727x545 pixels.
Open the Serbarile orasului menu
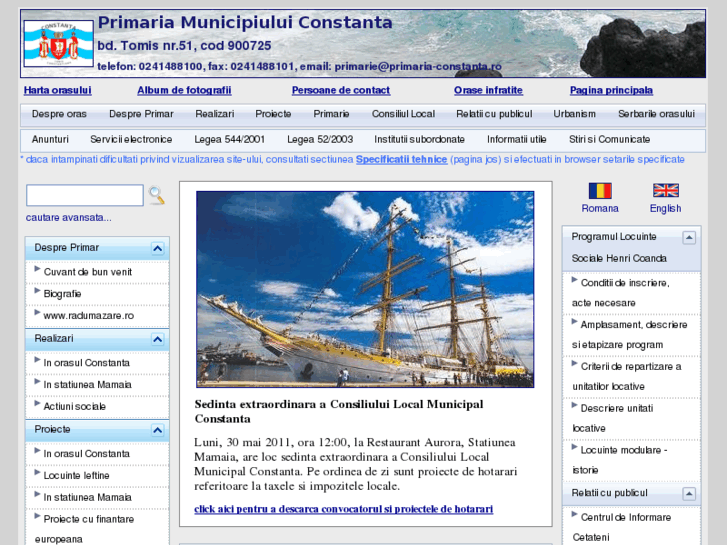tap(656, 114)
